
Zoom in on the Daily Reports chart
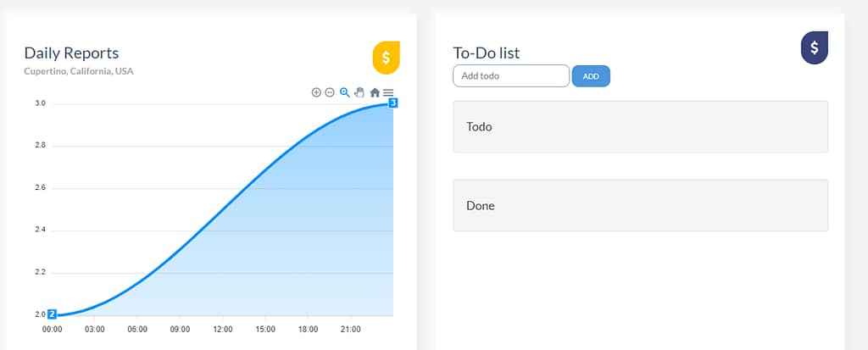pyautogui.click(x=316, y=92)
